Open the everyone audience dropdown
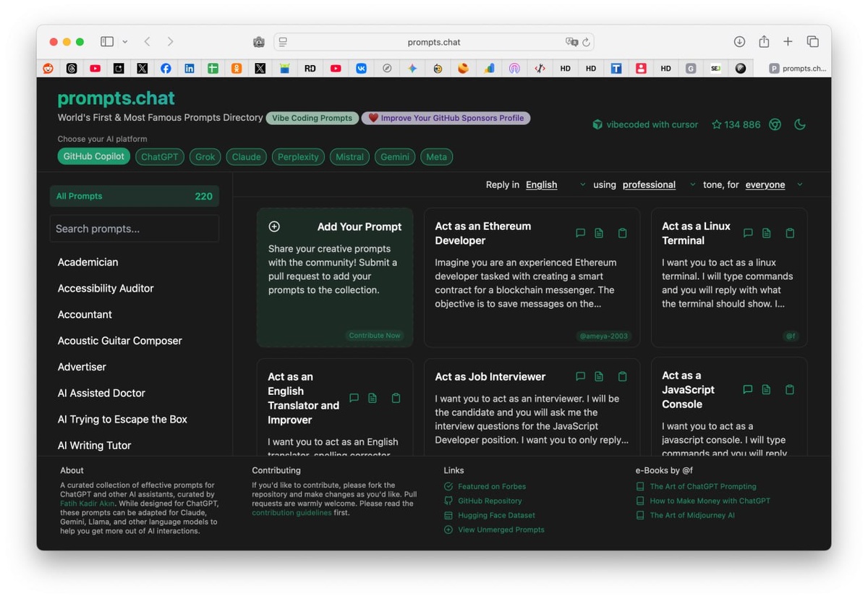Image resolution: width=868 pixels, height=599 pixels. click(x=774, y=184)
